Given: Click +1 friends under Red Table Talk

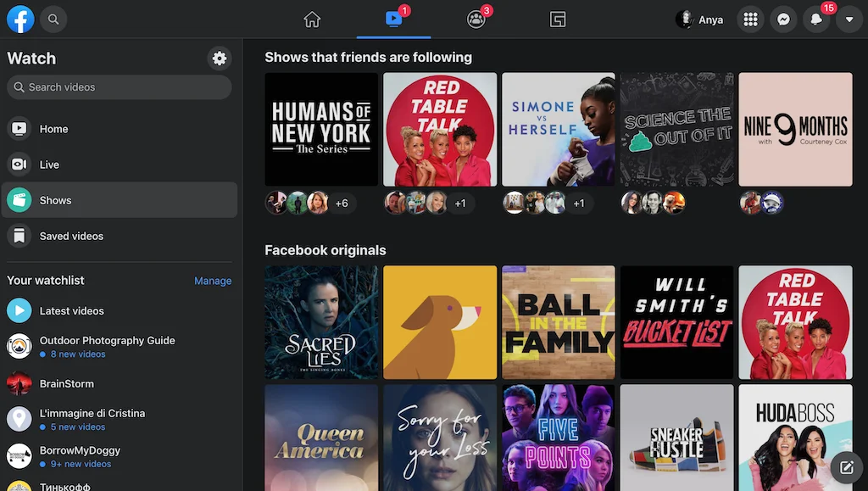Looking at the screenshot, I should point(460,204).
